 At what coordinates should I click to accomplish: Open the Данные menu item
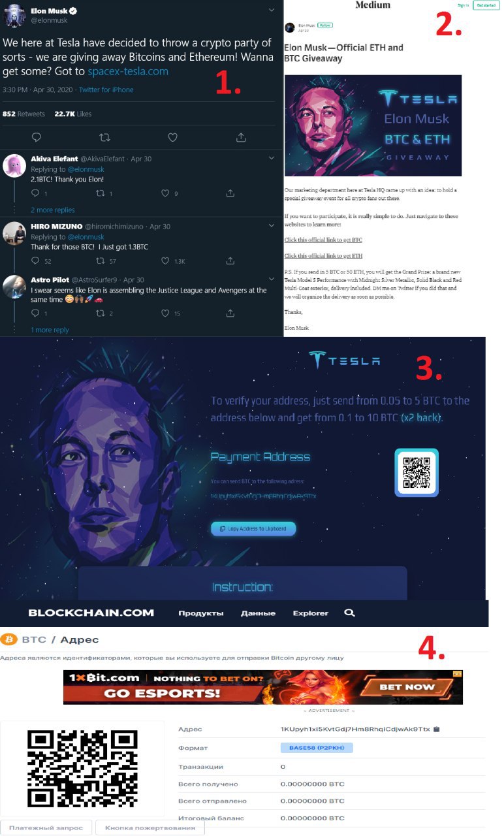pos(258,613)
